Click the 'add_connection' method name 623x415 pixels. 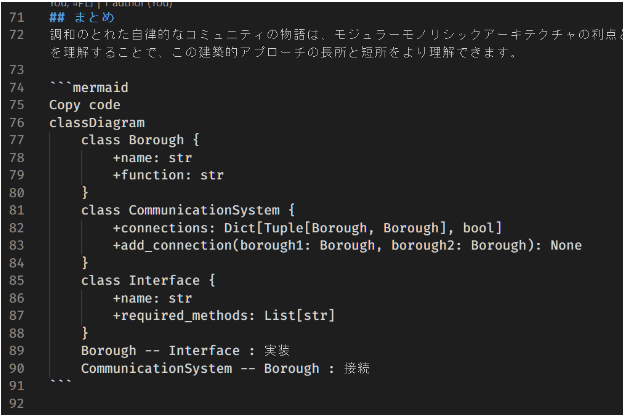172,245
